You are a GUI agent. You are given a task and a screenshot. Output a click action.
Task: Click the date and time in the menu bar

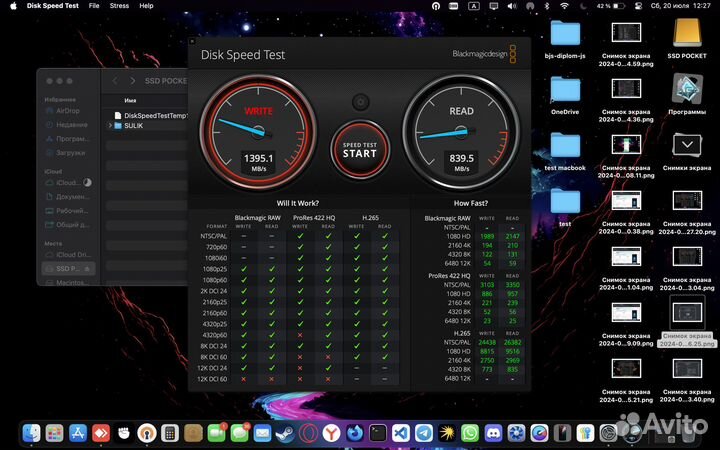[680, 6]
